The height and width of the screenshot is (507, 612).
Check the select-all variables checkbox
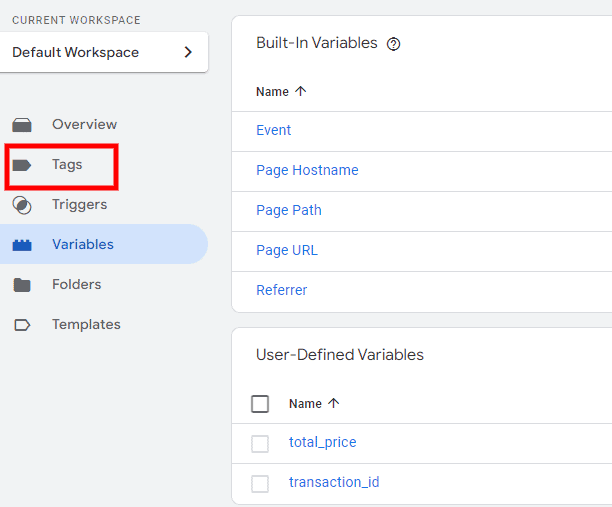[260, 404]
